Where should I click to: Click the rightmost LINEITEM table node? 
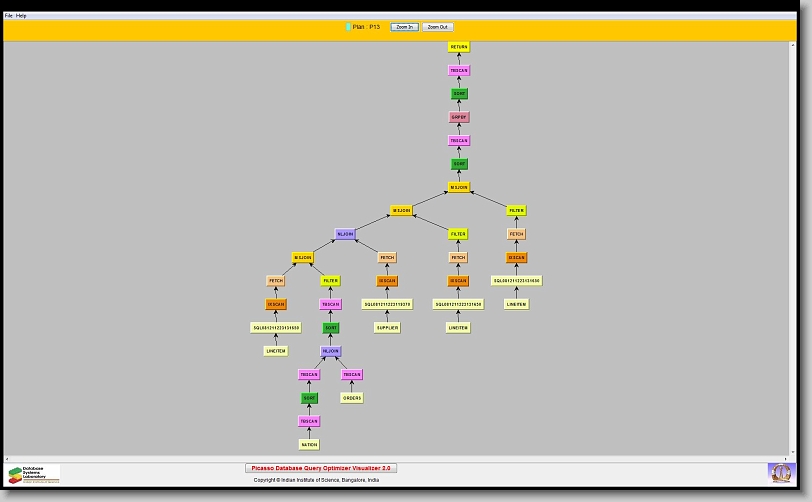point(516,304)
